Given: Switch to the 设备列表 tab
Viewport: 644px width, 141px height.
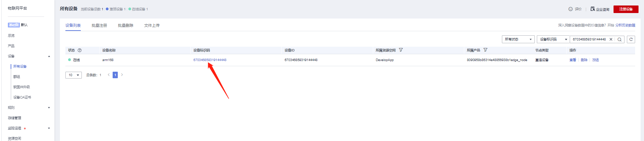Looking at the screenshot, I should click(73, 25).
